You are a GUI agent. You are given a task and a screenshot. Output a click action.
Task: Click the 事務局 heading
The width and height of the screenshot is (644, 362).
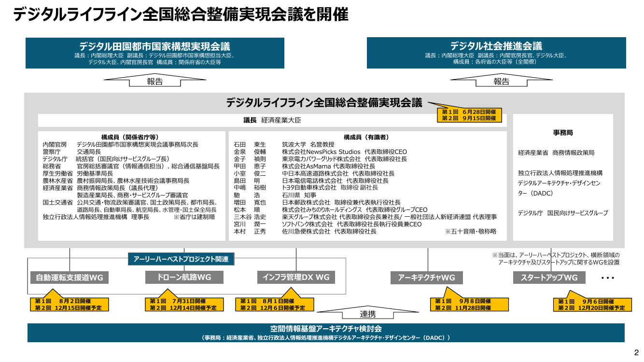tap(563, 132)
